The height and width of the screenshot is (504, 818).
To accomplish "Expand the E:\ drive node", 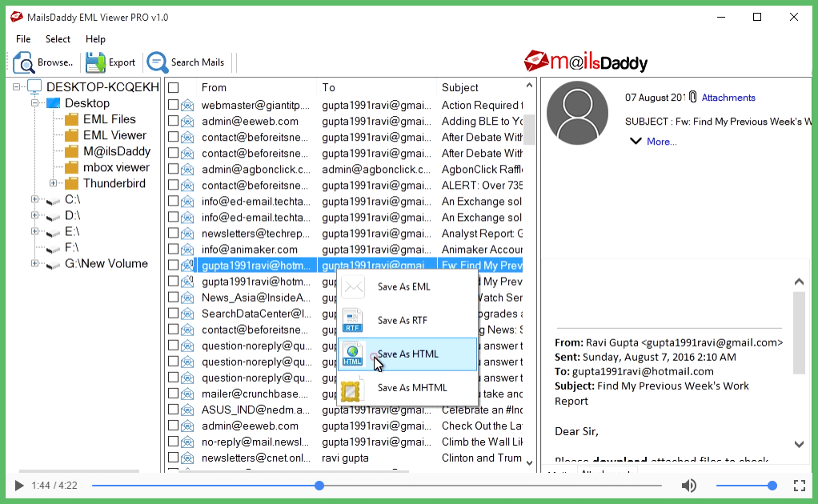I will click(34, 231).
